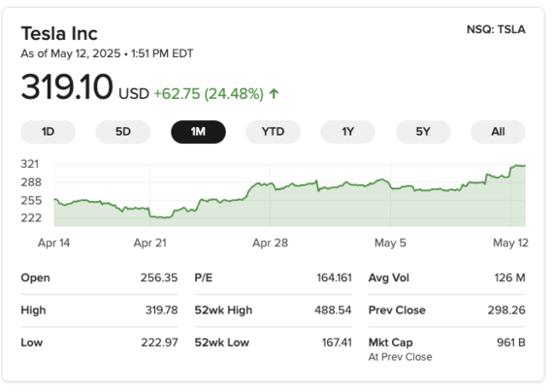The width and height of the screenshot is (553, 392).
Task: Click the 321 y-axis label
Action: point(30,164)
